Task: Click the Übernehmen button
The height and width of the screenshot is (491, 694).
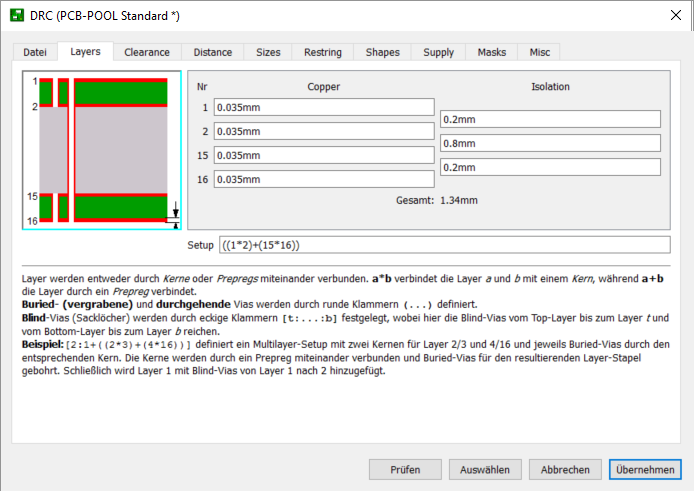Action: (x=645, y=469)
